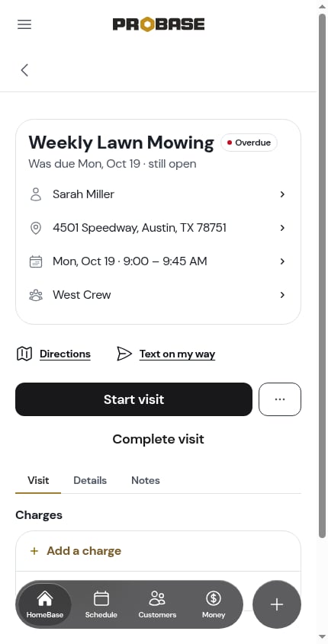Switch to the Notes tab
Viewport: 328px width, 644px height.
[146, 480]
